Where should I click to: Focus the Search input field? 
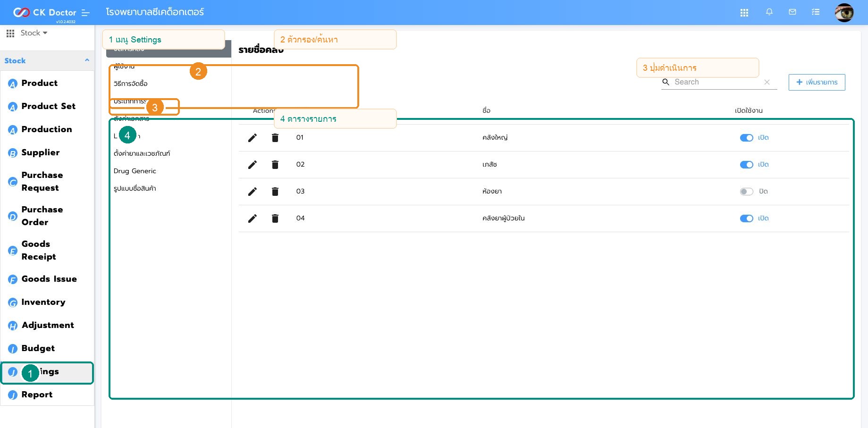716,82
